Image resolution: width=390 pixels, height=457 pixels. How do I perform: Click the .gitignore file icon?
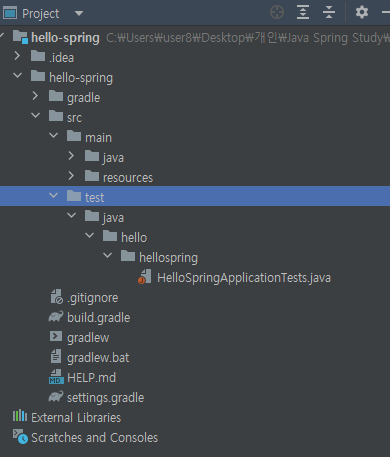point(56,297)
